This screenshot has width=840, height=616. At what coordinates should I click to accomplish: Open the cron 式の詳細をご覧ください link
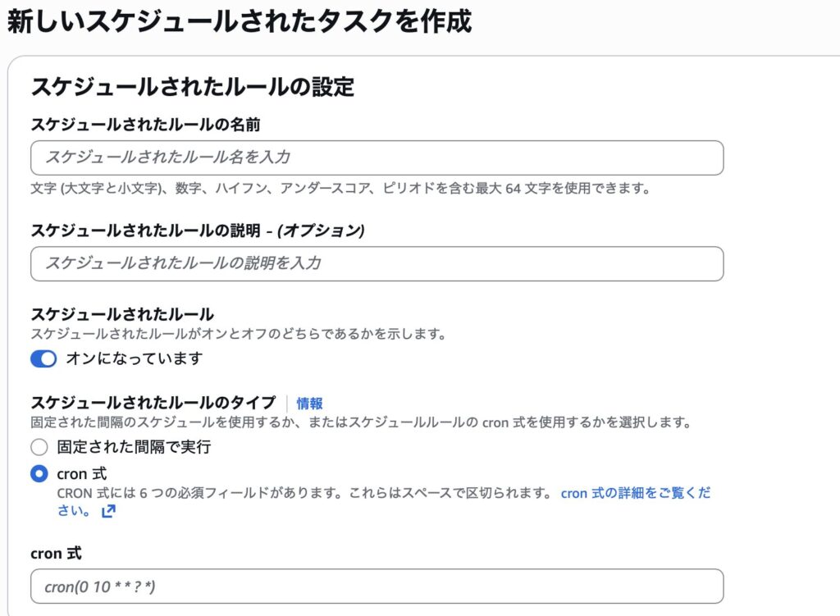(x=635, y=494)
